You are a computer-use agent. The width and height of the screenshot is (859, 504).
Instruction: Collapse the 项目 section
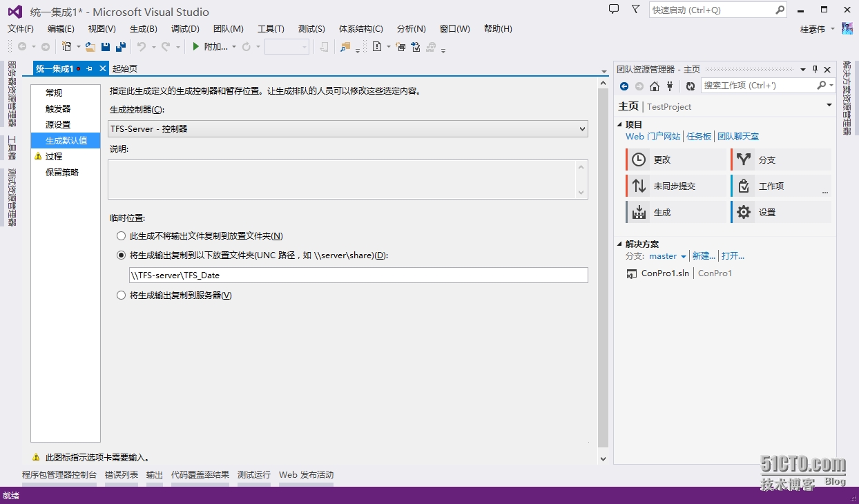pyautogui.click(x=619, y=125)
